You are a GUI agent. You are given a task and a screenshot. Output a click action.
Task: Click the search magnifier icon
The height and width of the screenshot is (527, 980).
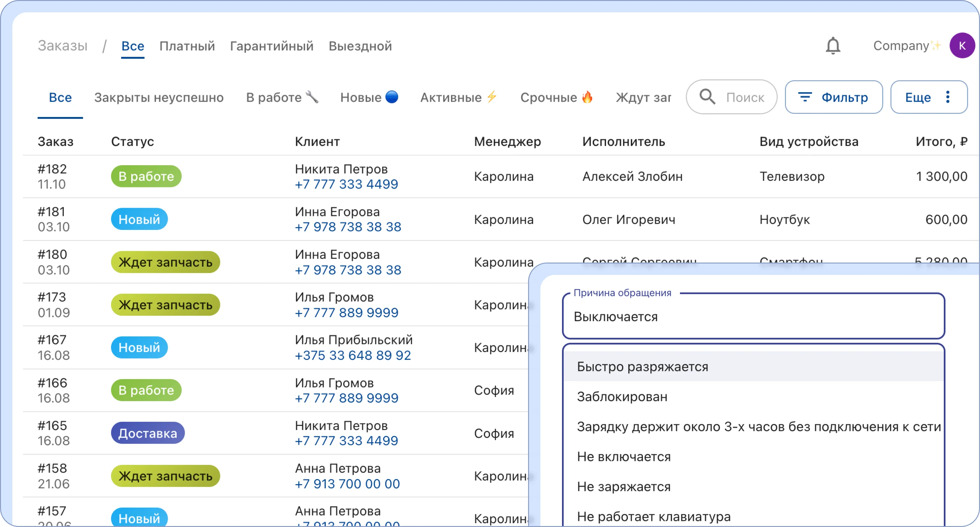tap(707, 97)
